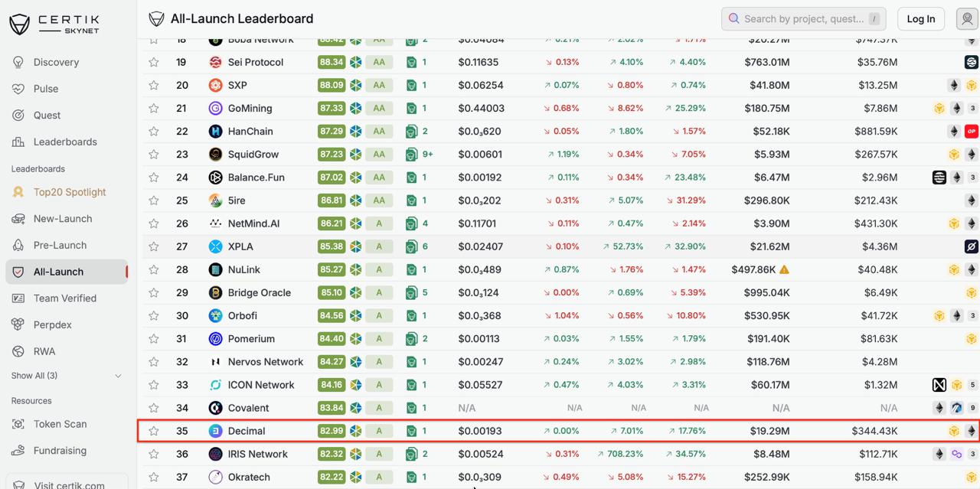Click the Sei Protocol token icon
The height and width of the screenshot is (489, 980).
215,62
